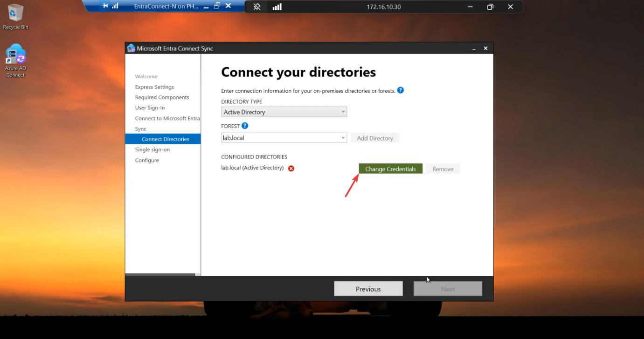The image size is (644, 339).
Task: Restore the EntraConnect-N session window
Action: click(x=217, y=6)
